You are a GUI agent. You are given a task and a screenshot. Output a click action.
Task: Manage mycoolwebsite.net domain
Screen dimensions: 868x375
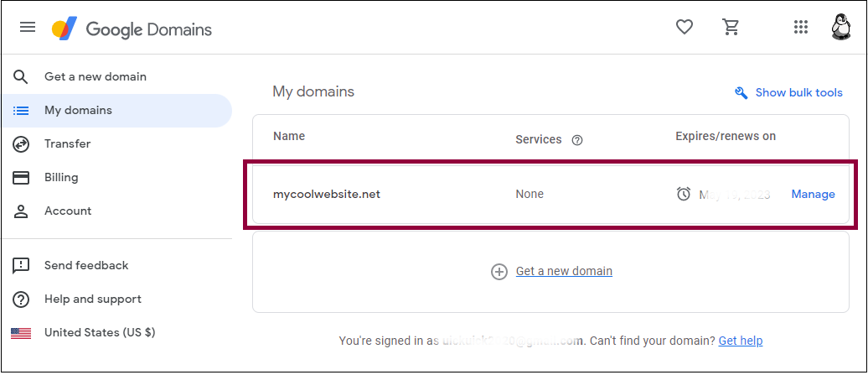point(814,194)
